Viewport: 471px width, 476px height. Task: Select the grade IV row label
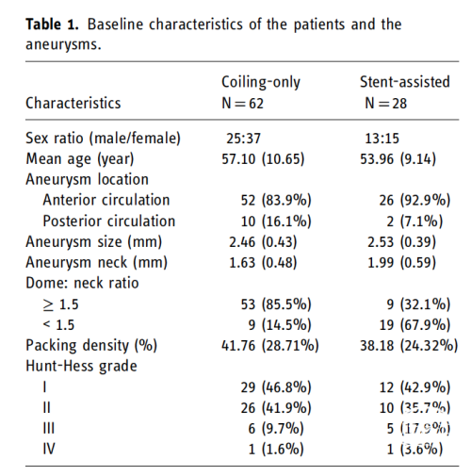coord(49,449)
